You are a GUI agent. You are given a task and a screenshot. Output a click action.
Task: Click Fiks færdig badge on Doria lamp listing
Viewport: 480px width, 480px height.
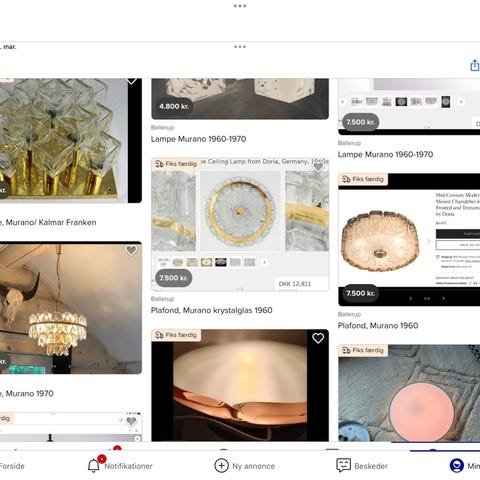pyautogui.click(x=176, y=164)
